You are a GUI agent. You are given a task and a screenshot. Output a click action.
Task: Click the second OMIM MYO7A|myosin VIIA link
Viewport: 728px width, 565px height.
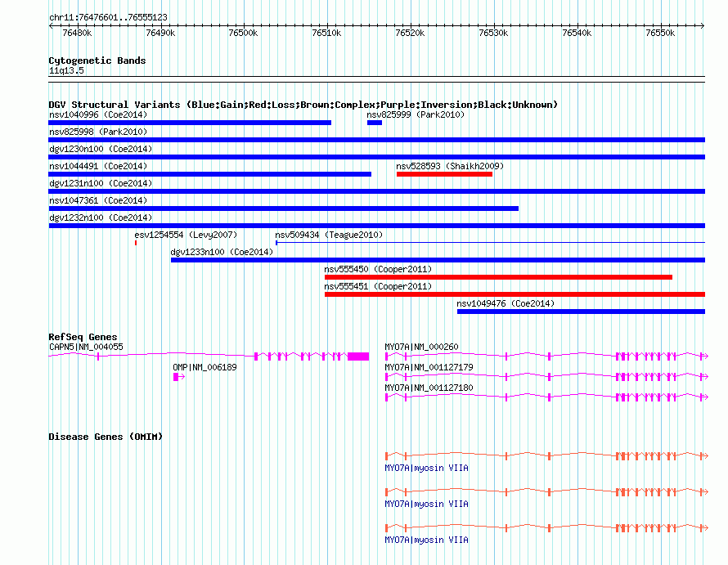[x=427, y=504]
